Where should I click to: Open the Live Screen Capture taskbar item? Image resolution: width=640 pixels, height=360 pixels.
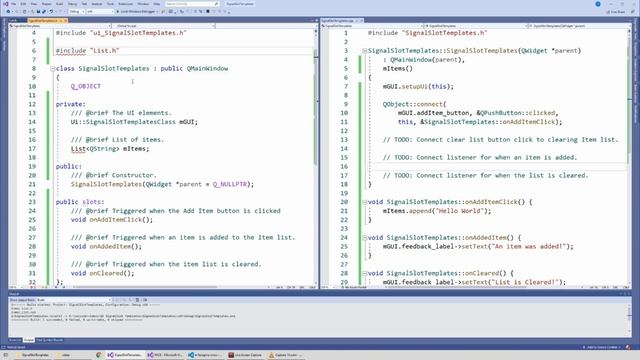pos(245,355)
